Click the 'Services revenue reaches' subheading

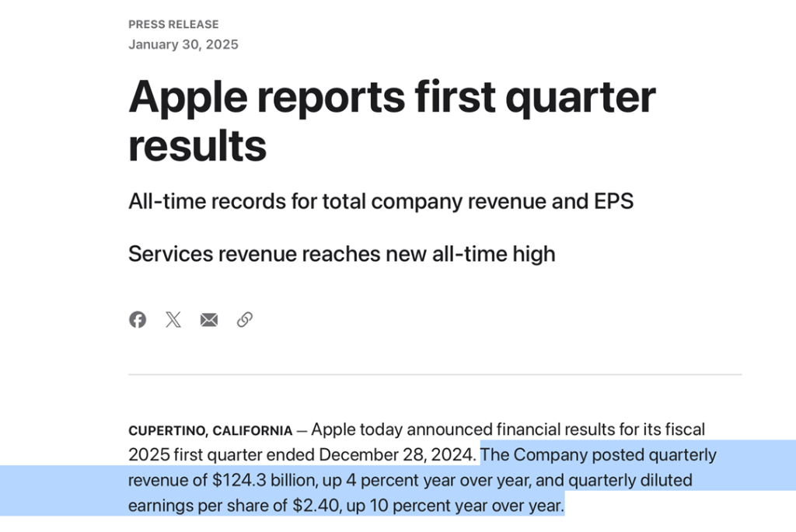pyautogui.click(x=341, y=253)
